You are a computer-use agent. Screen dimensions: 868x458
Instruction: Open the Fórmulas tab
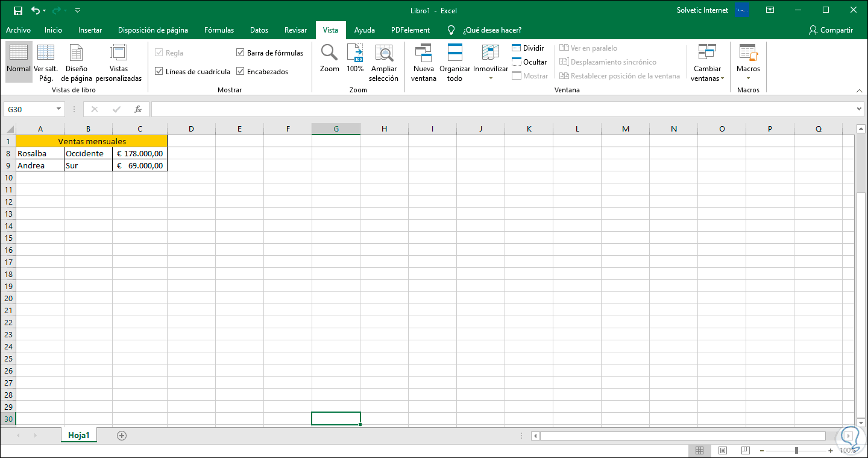[x=219, y=30]
